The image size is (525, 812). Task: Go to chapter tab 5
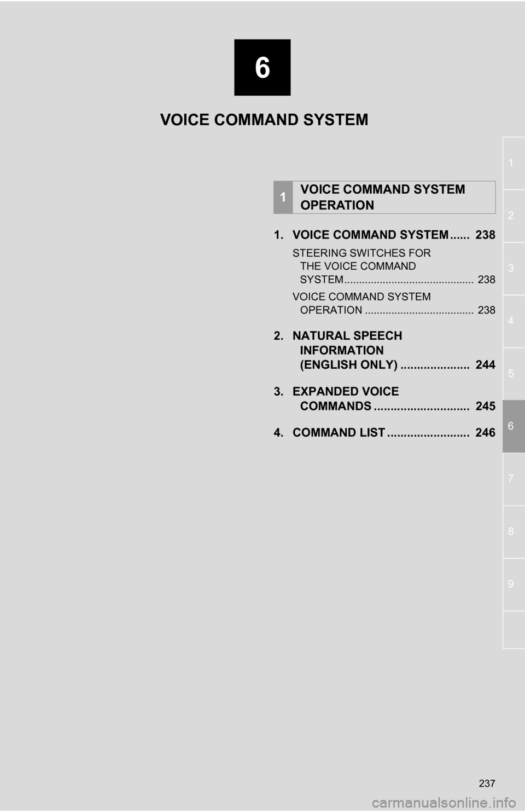point(514,374)
